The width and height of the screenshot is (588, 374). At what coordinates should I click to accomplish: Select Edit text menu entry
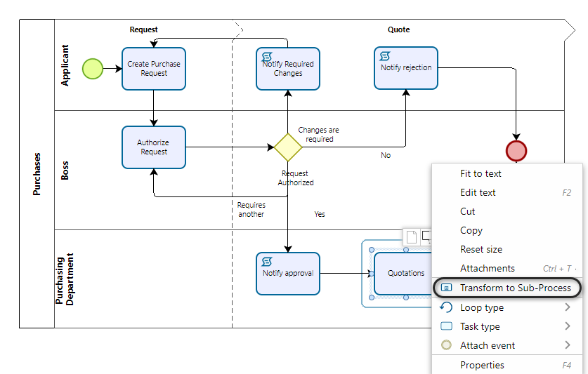point(478,192)
